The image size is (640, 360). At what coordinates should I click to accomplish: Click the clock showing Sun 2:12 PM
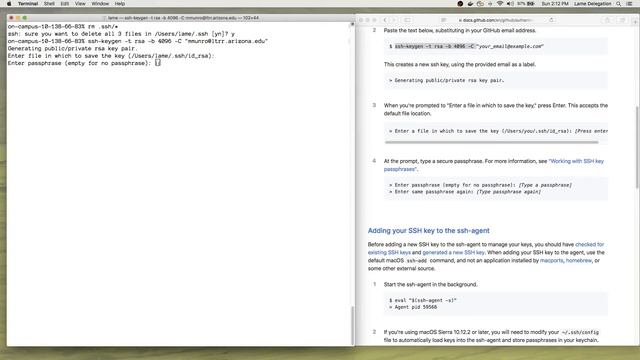555,4
